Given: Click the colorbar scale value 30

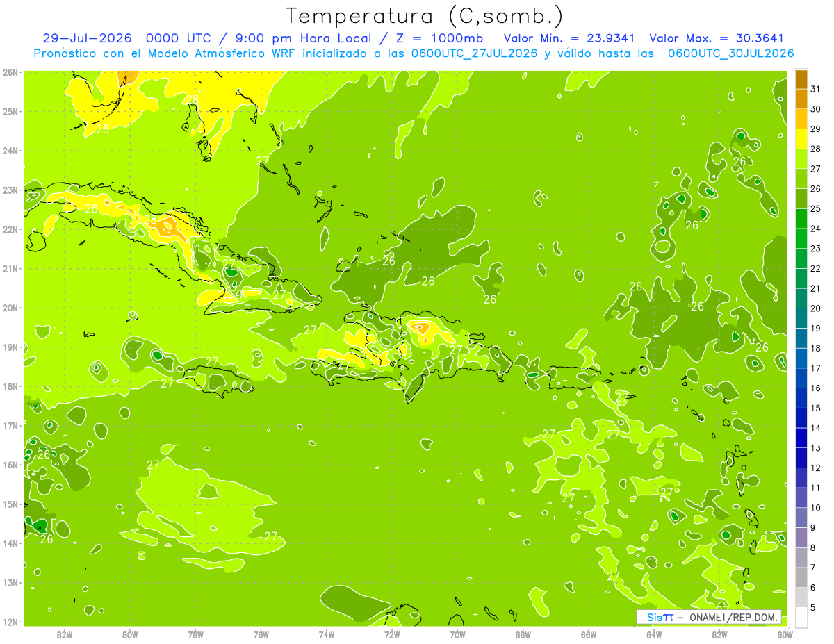Looking at the screenshot, I should point(815,108).
